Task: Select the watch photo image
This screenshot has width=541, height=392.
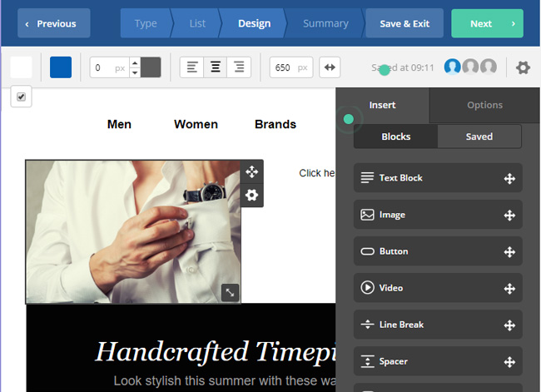Action: [x=133, y=232]
